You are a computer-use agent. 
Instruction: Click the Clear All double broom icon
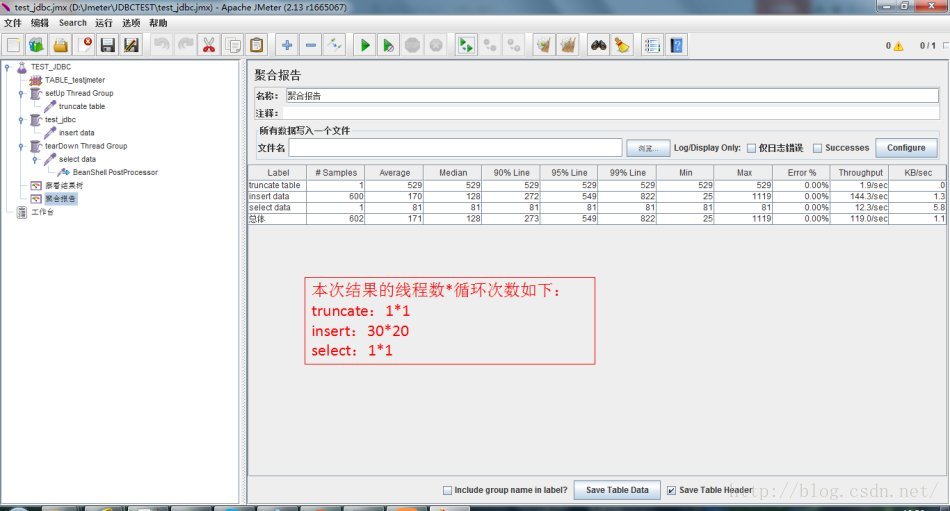tap(568, 45)
